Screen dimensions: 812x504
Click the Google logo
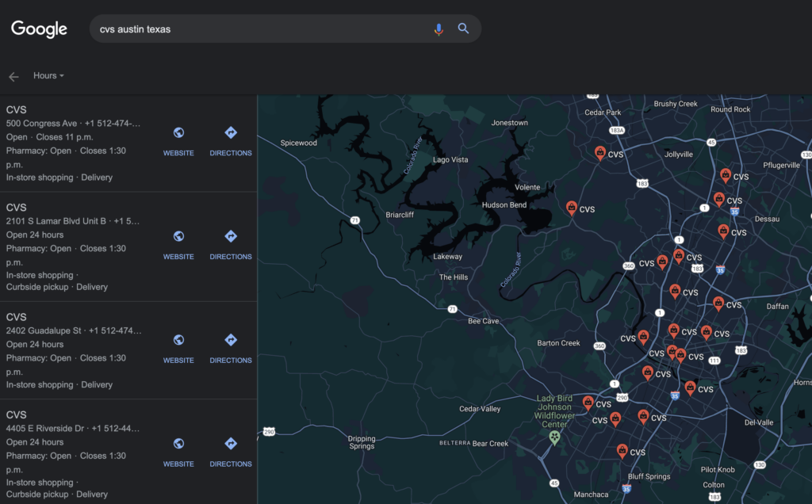[39, 29]
